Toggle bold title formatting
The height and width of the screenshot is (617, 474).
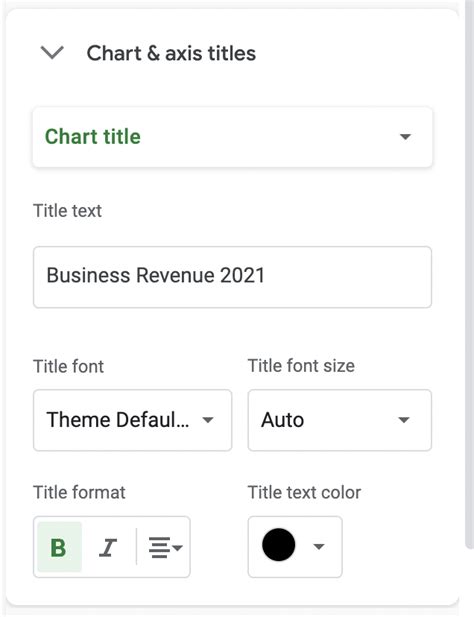59,547
